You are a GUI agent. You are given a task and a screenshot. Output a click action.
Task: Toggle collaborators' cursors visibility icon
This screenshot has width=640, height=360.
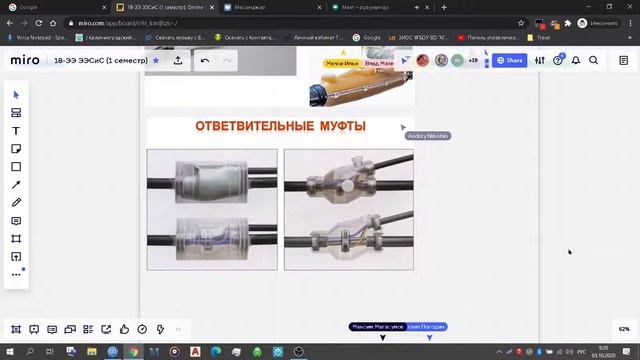click(x=405, y=60)
